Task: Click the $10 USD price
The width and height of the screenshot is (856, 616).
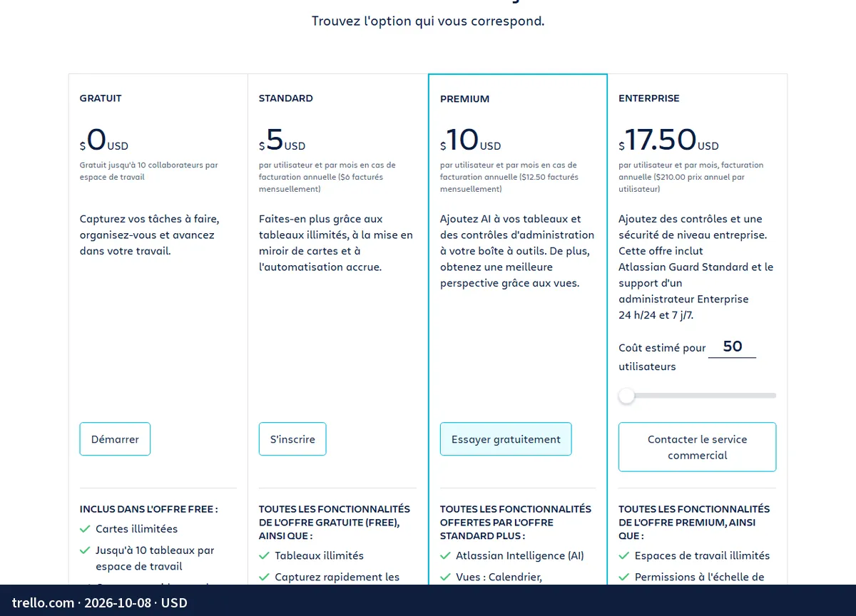Action: 471,140
